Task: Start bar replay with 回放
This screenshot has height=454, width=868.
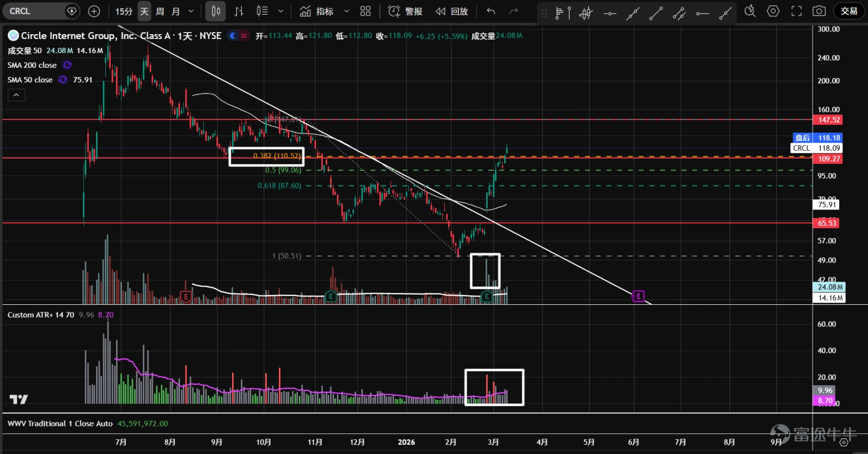Action: coord(452,11)
